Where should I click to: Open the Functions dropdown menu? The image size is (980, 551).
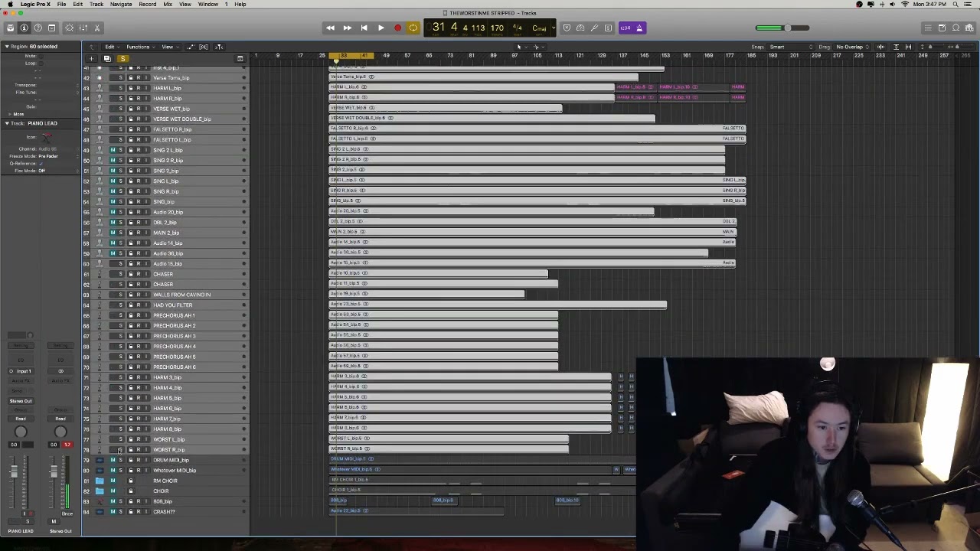pyautogui.click(x=139, y=47)
